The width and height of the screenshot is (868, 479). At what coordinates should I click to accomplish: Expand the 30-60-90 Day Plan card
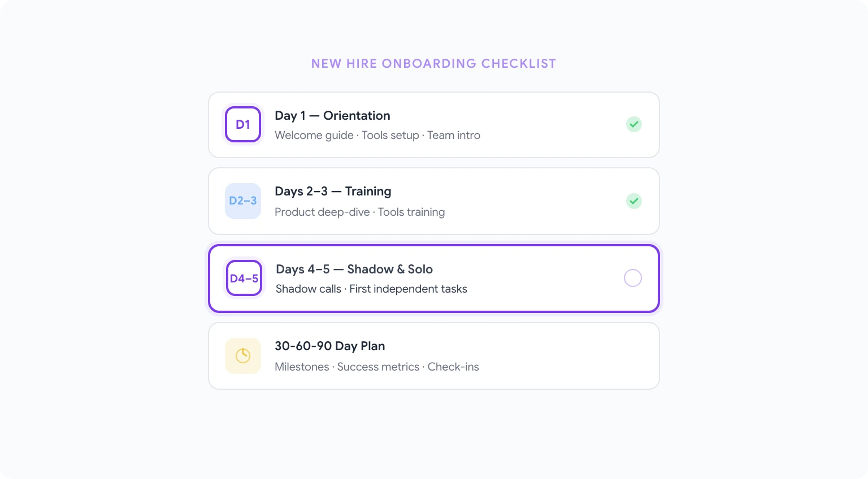click(x=433, y=356)
